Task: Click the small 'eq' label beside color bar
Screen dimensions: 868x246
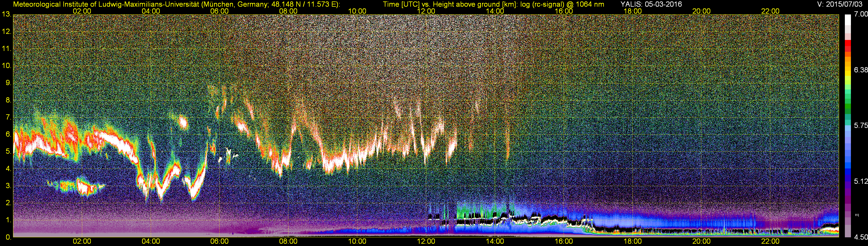Action: [857, 215]
